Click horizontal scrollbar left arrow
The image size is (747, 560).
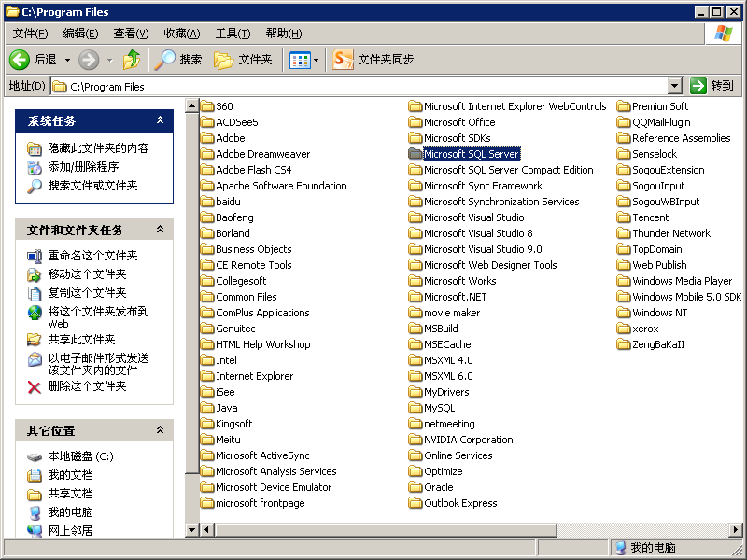click(x=206, y=529)
